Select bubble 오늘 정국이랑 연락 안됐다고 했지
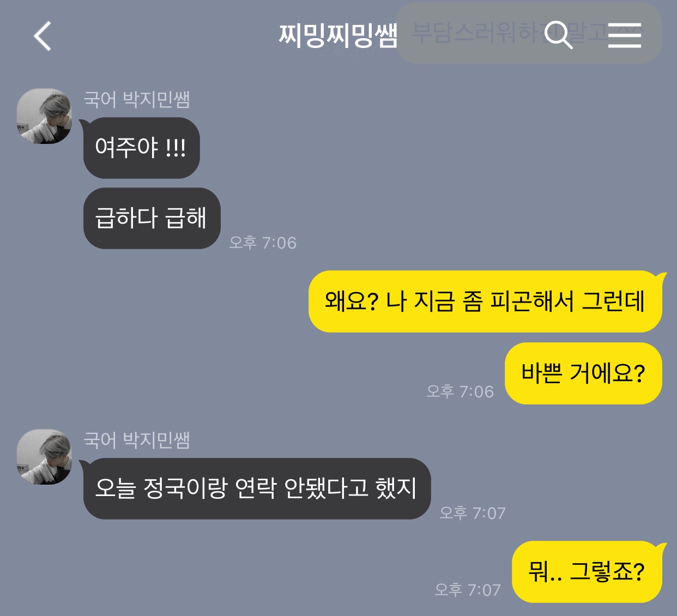 pos(257,488)
